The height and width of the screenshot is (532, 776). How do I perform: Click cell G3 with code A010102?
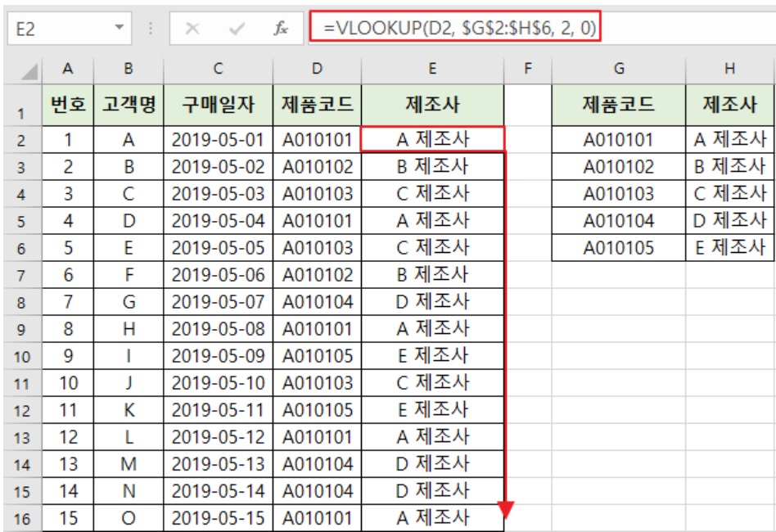[619, 167]
